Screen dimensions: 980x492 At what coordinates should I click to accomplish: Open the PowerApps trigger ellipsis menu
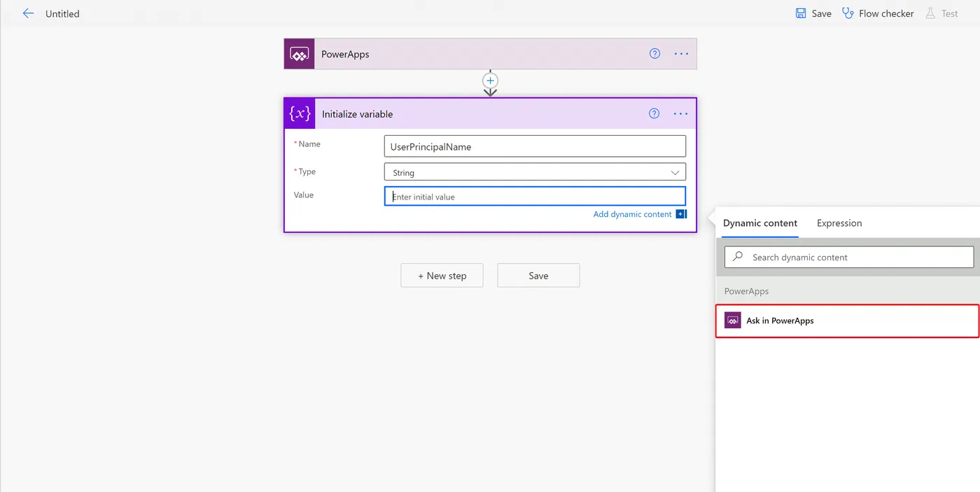681,53
